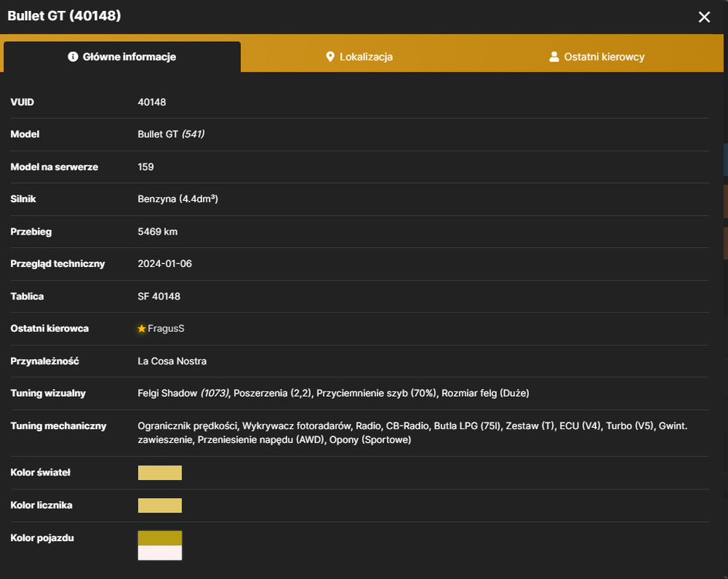Click the Przynależność label
This screenshot has height=579, width=728.
click(45, 361)
